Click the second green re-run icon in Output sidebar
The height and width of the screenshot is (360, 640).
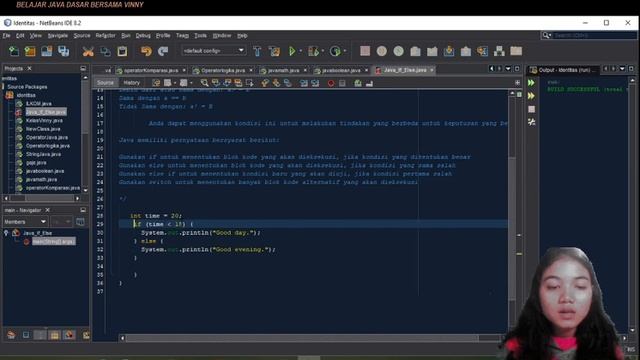click(531, 96)
